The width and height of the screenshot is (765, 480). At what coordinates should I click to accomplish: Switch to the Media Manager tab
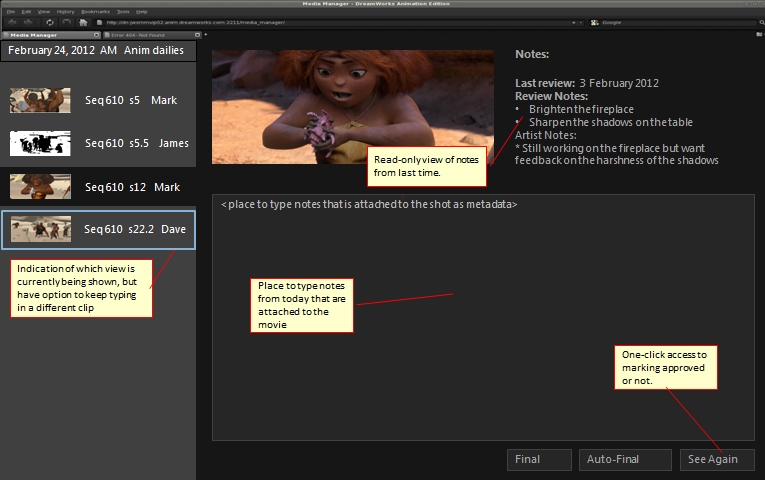coord(51,35)
